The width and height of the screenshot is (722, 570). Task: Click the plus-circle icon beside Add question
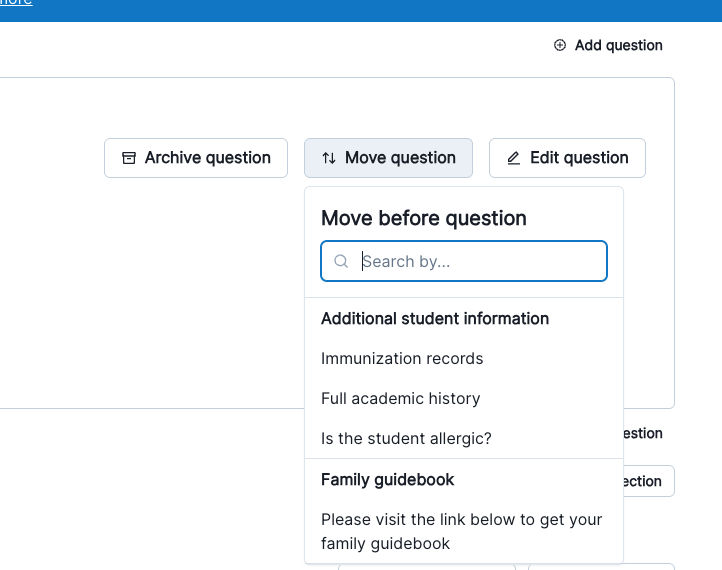pos(560,45)
